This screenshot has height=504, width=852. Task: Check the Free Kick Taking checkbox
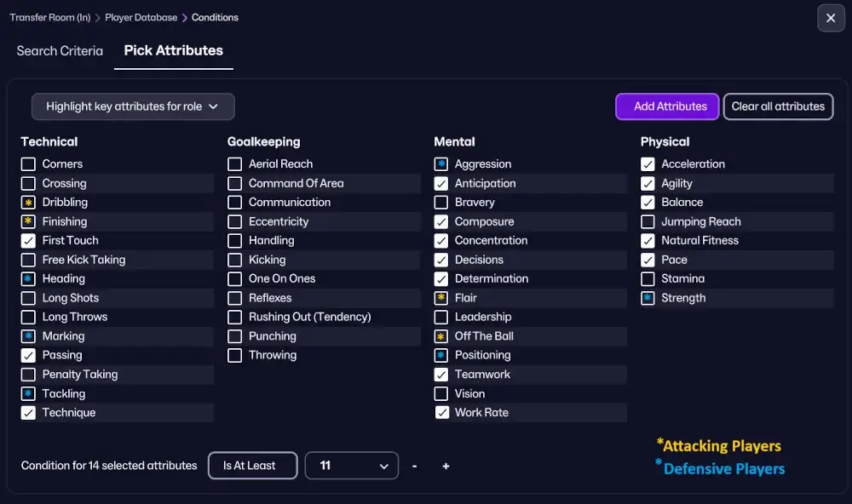pos(28,260)
